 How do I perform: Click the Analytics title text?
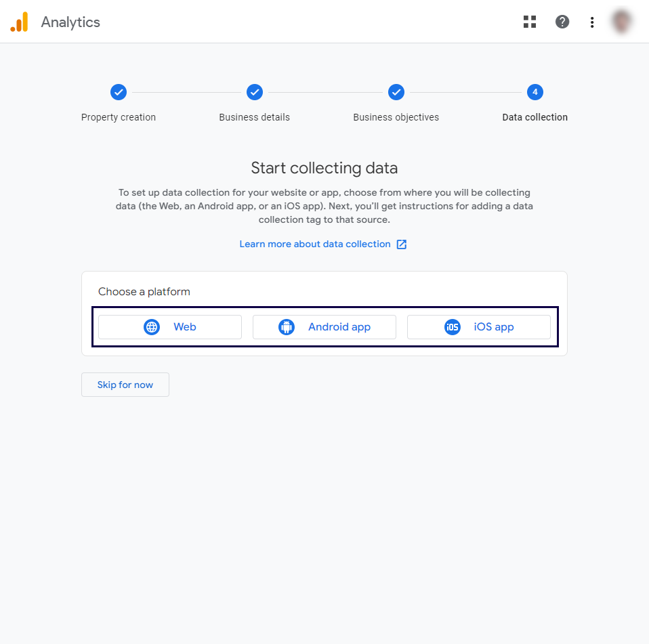point(70,22)
